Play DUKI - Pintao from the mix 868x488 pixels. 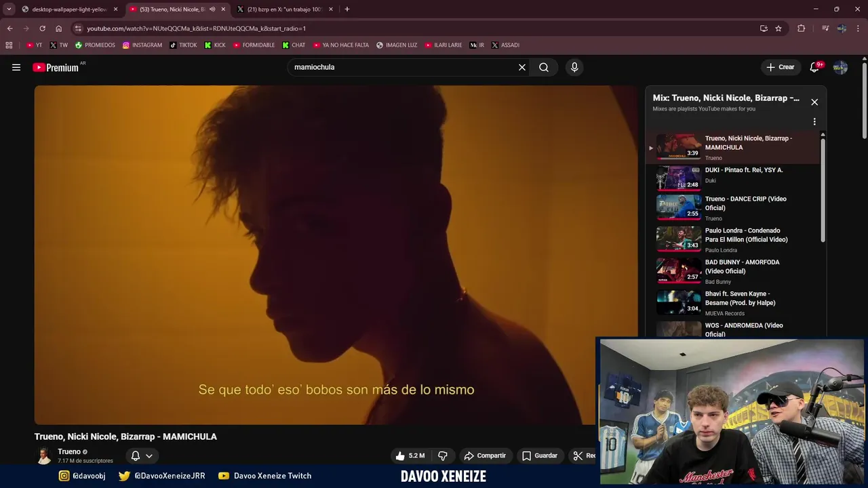click(x=732, y=178)
